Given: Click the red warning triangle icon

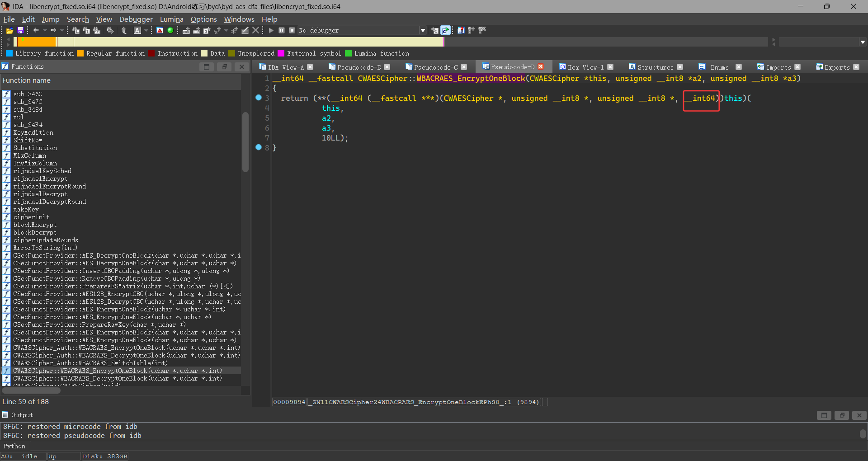Looking at the screenshot, I should pos(160,30).
